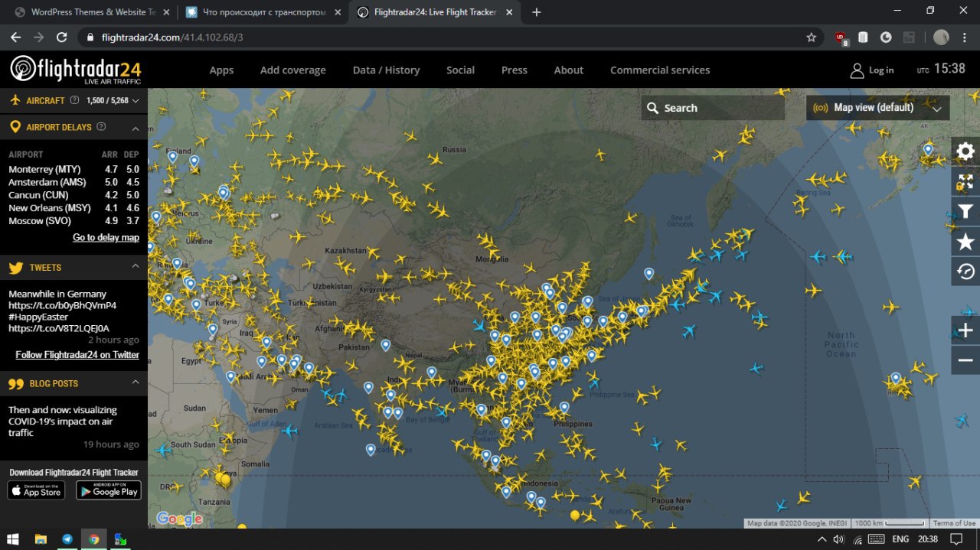Click the help icon beside Airport Delays

click(101, 127)
